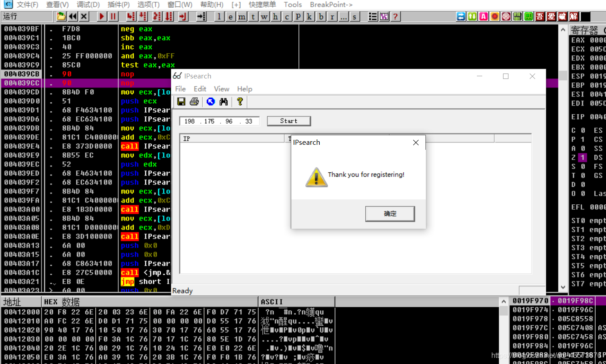Open the Edit menu in IPsearch
Screen dimensions: 606x364
(x=200, y=89)
